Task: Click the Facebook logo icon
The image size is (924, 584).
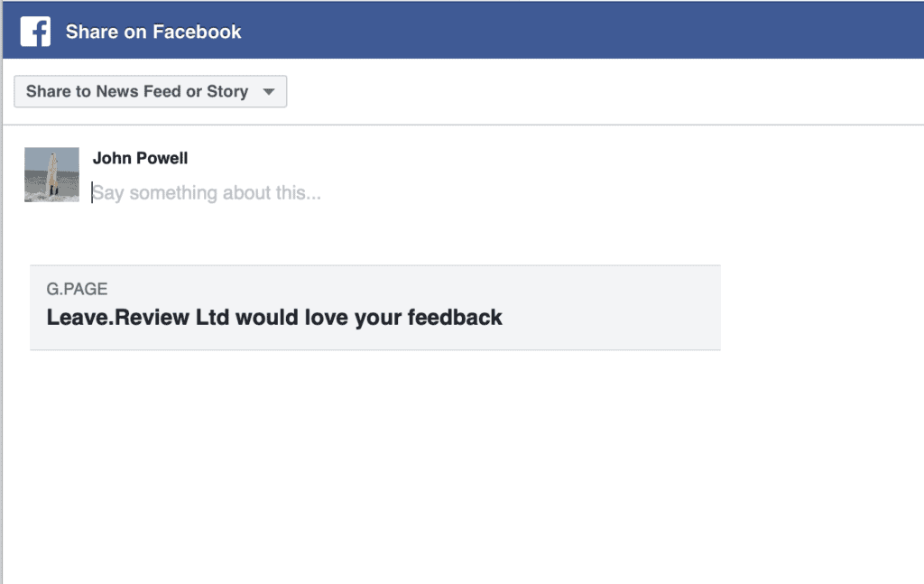Action: 35,32
